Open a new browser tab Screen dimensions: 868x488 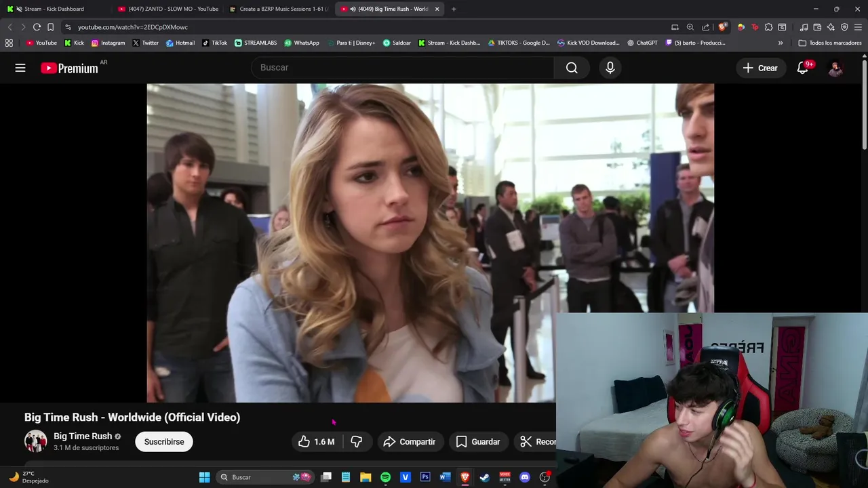click(x=454, y=9)
